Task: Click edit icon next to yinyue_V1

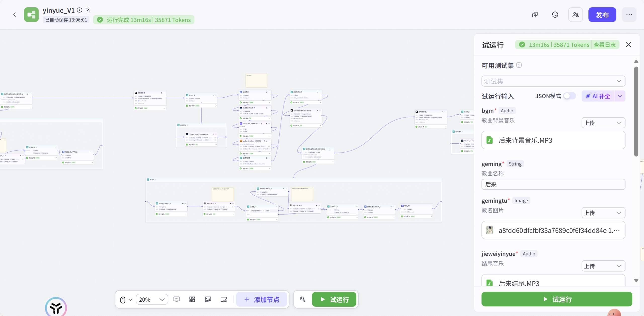Action: [x=88, y=10]
